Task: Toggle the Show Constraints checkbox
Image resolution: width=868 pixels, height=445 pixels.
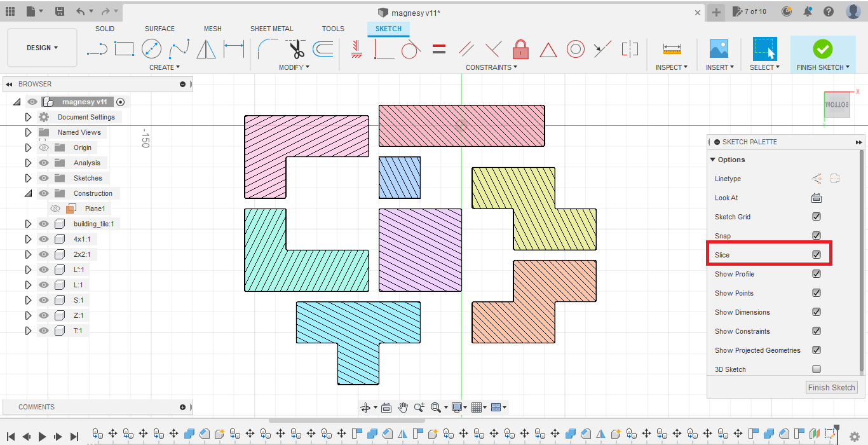Action: pyautogui.click(x=817, y=331)
